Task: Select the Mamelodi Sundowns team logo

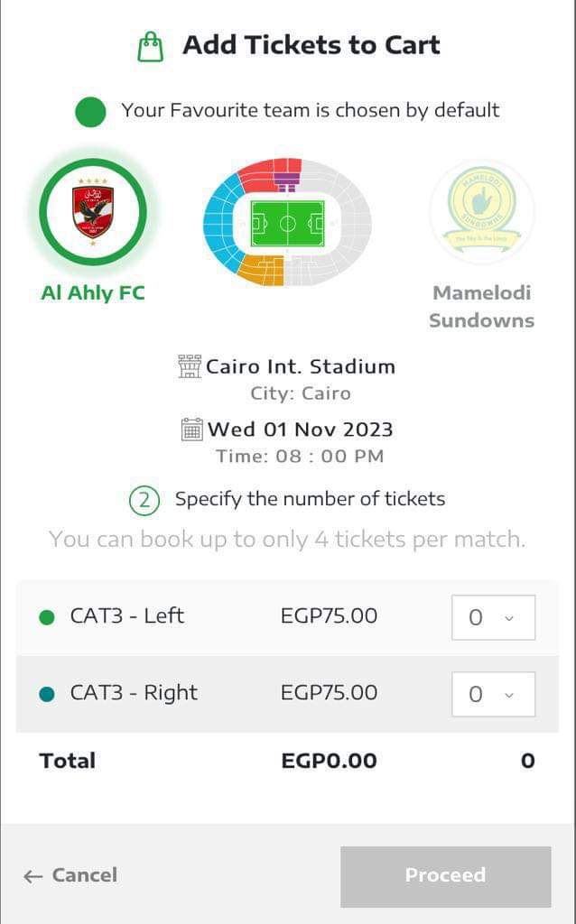Action: coord(481,213)
